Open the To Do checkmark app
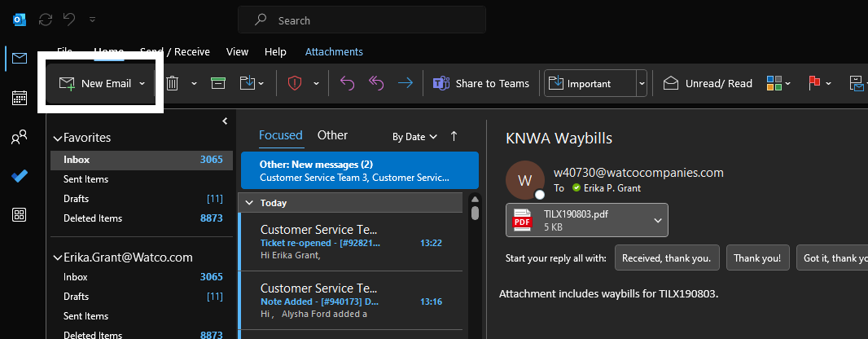The width and height of the screenshot is (868, 339). coord(20,176)
